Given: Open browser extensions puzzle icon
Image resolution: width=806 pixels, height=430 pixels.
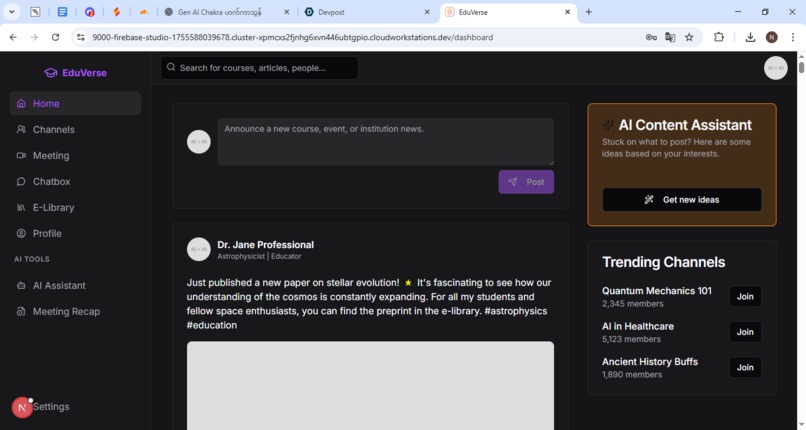Looking at the screenshot, I should pos(719,37).
